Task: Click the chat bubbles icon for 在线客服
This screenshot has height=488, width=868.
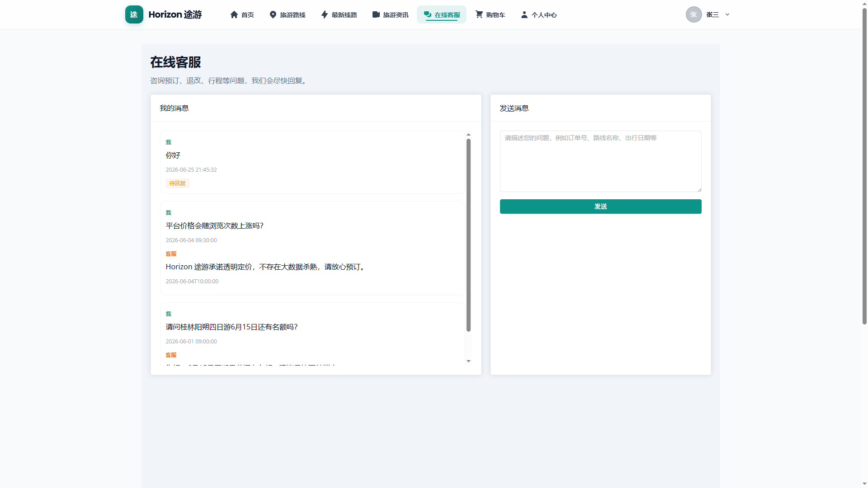Action: [x=428, y=14]
